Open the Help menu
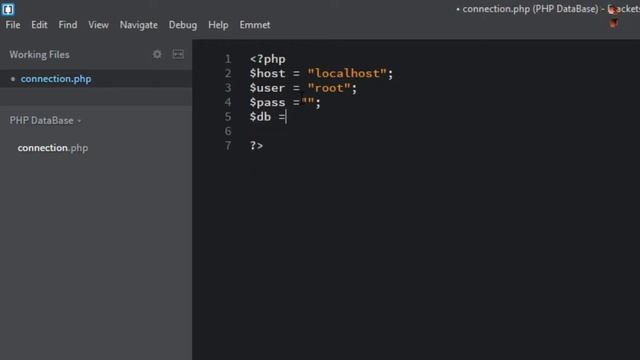This screenshot has height=360, width=640. click(218, 25)
